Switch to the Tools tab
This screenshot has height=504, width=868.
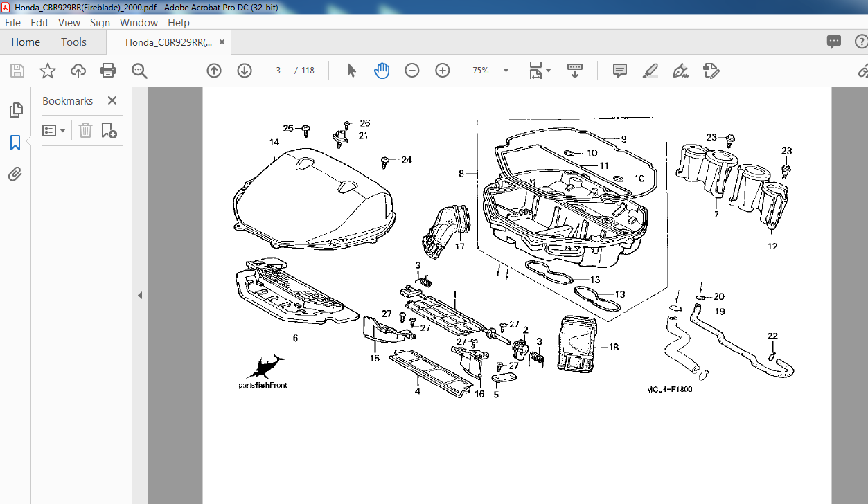click(73, 42)
